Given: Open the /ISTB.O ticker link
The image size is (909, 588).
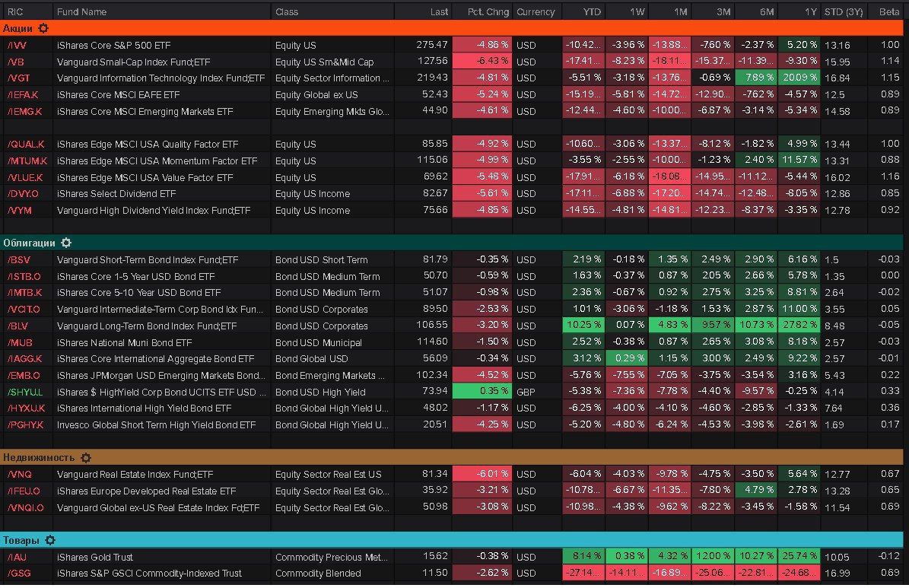Looking at the screenshot, I should click(x=24, y=277).
